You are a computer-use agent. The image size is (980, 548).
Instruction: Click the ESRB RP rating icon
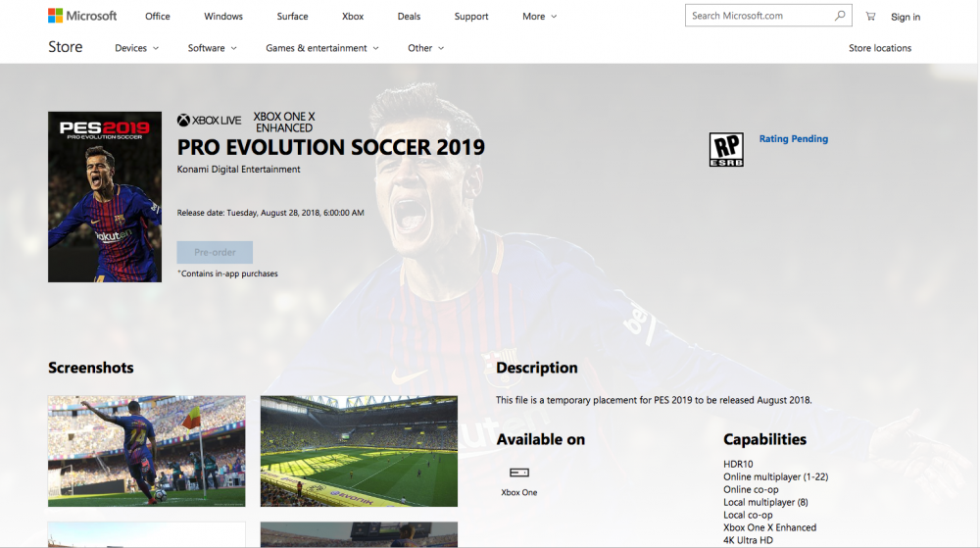coord(726,149)
